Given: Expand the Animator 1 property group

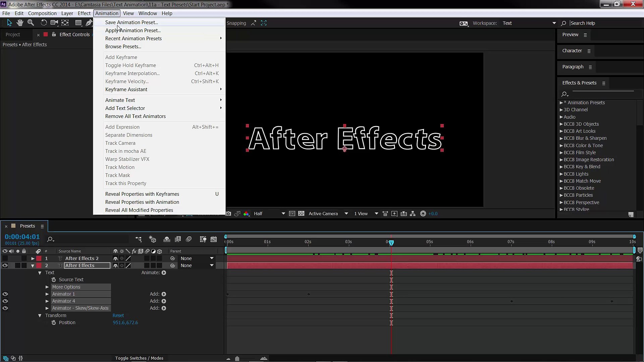Looking at the screenshot, I should click(x=47, y=294).
